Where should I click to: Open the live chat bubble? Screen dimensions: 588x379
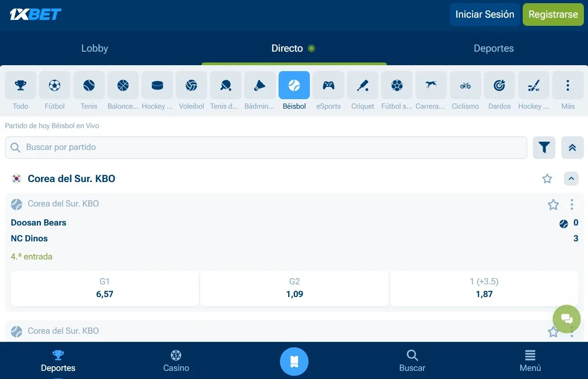point(567,319)
